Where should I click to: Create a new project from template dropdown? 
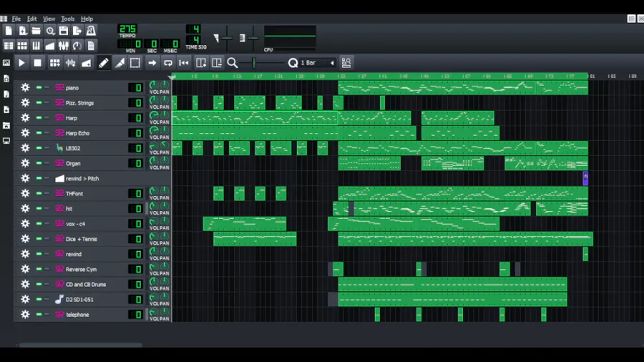point(22,31)
